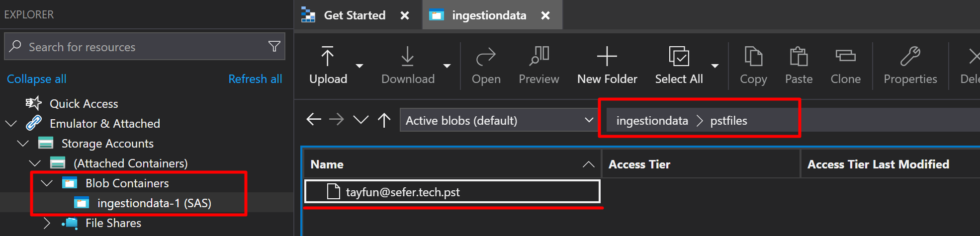Click the Upload toolbar icon
The height and width of the screenshot is (236, 980).
pyautogui.click(x=328, y=57)
